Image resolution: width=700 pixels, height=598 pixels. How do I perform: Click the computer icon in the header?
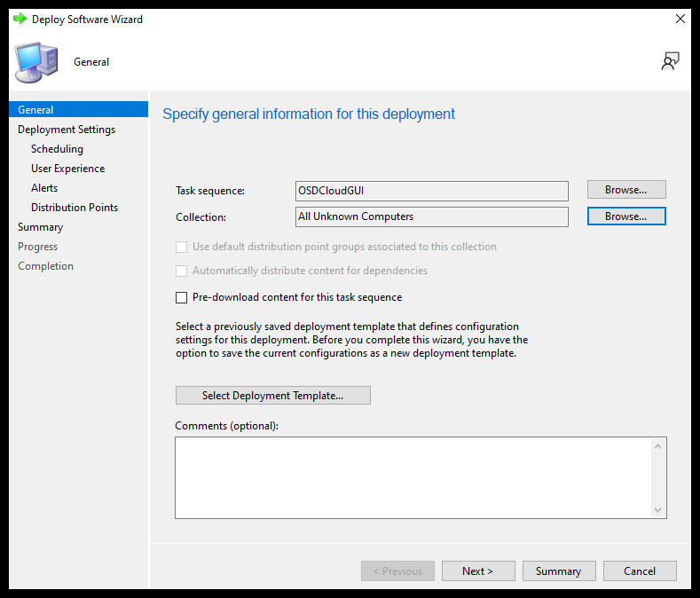point(36,61)
